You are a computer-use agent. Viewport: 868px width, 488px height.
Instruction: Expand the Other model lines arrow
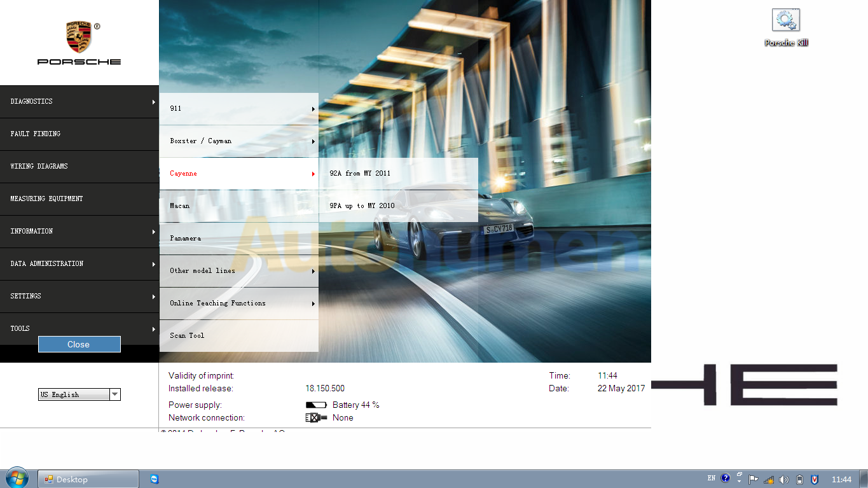click(x=313, y=272)
